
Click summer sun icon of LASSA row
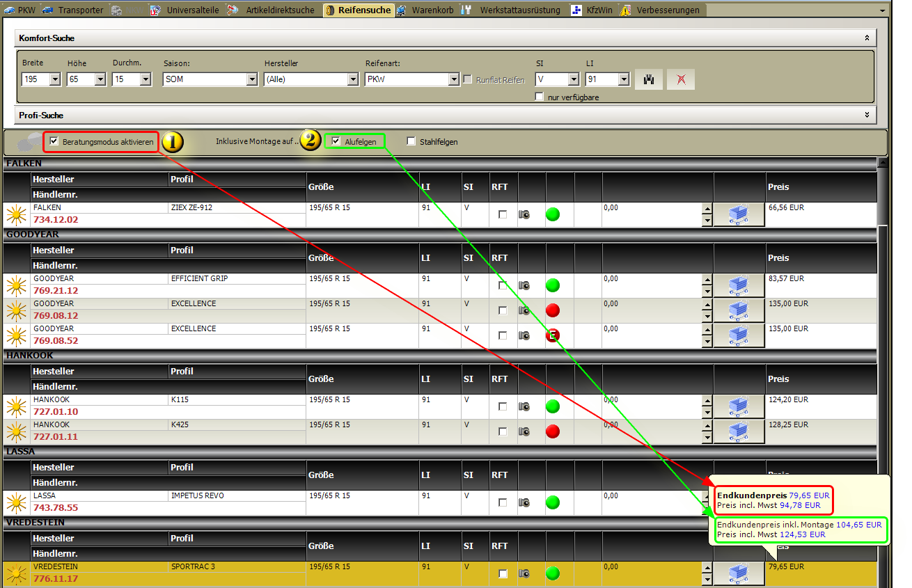click(x=16, y=503)
